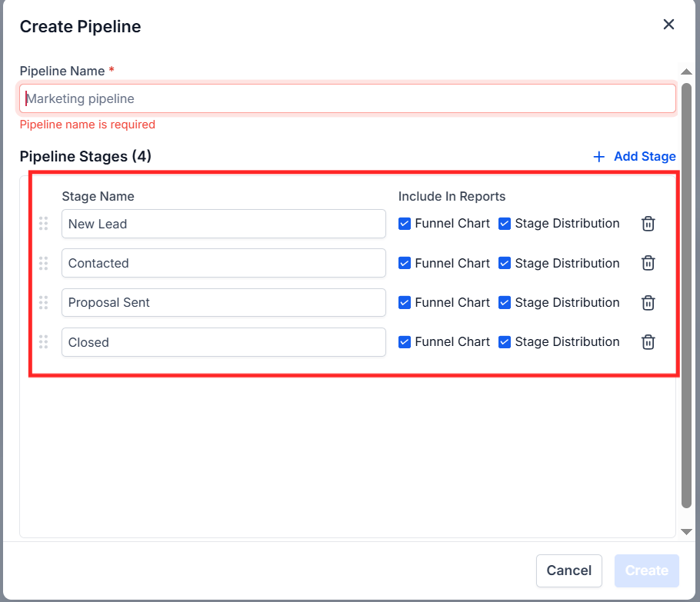700x602 pixels.
Task: Click drag handle beside New Lead
Action: (44, 224)
